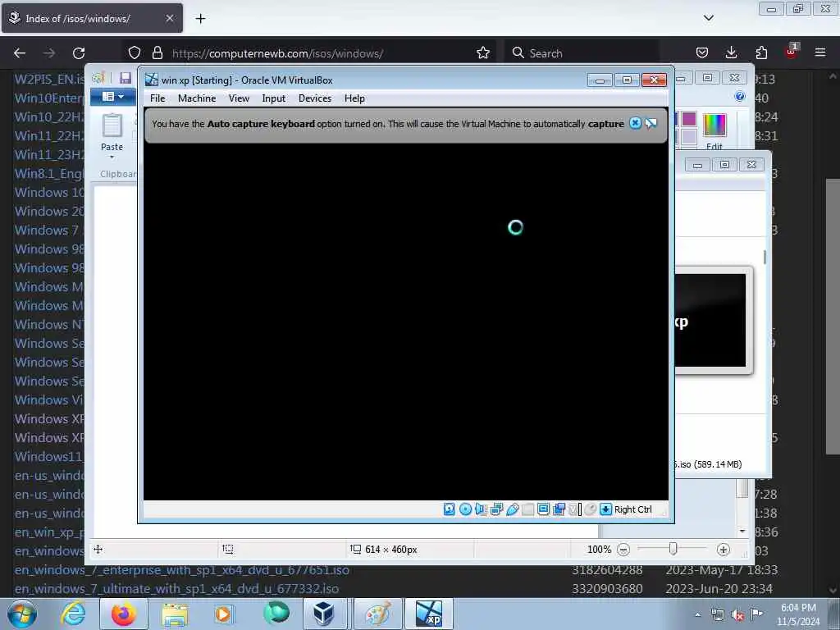The image size is (840, 630).
Task: Click the Paint zoom slider handle
Action: point(673,549)
